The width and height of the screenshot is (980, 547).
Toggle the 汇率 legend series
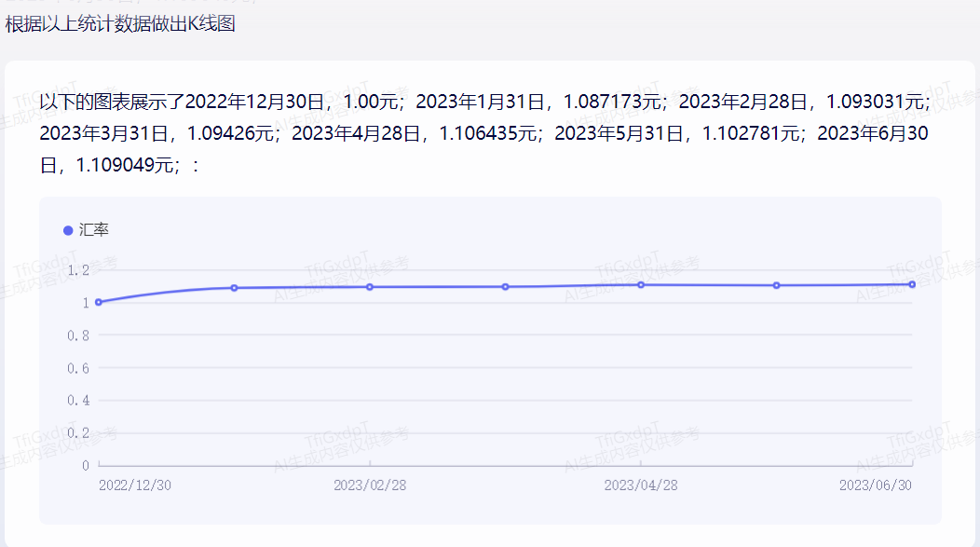(87, 230)
